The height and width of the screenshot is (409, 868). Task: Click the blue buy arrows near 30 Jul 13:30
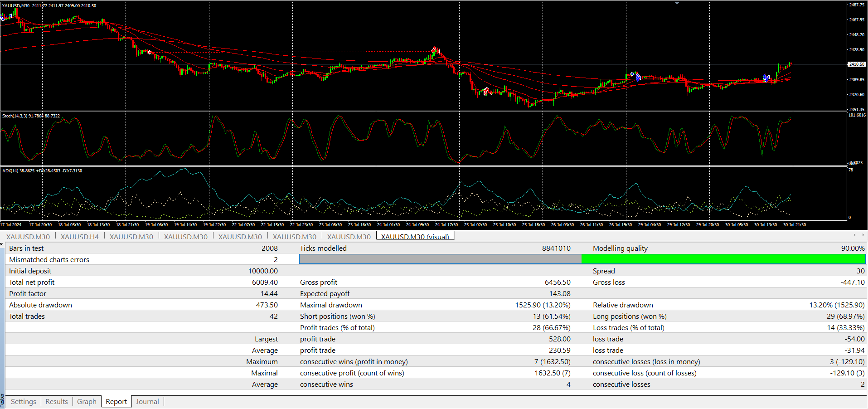(766, 78)
